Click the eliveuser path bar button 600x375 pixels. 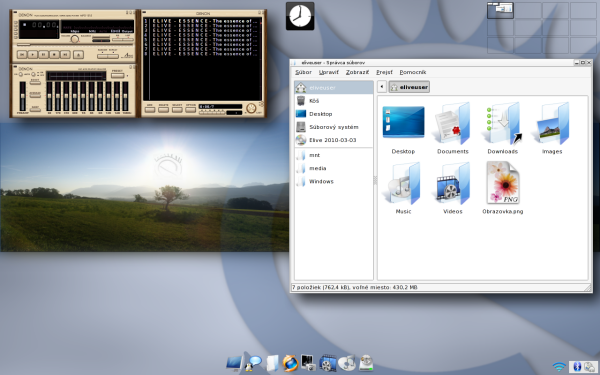point(409,87)
